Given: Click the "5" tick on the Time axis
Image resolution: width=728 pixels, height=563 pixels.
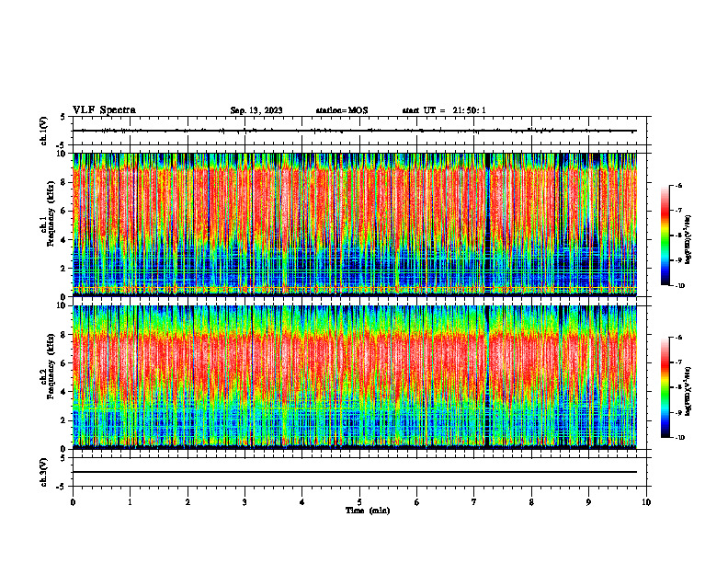Looking at the screenshot, I should [359, 502].
